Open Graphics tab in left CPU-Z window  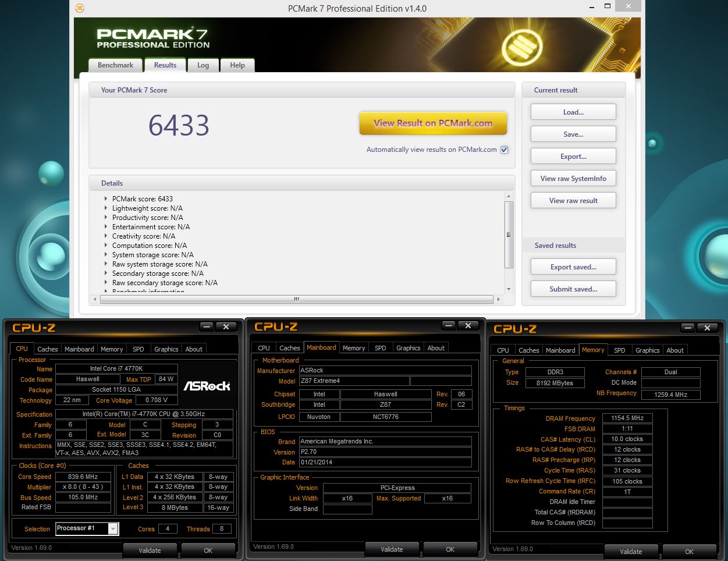click(x=166, y=349)
